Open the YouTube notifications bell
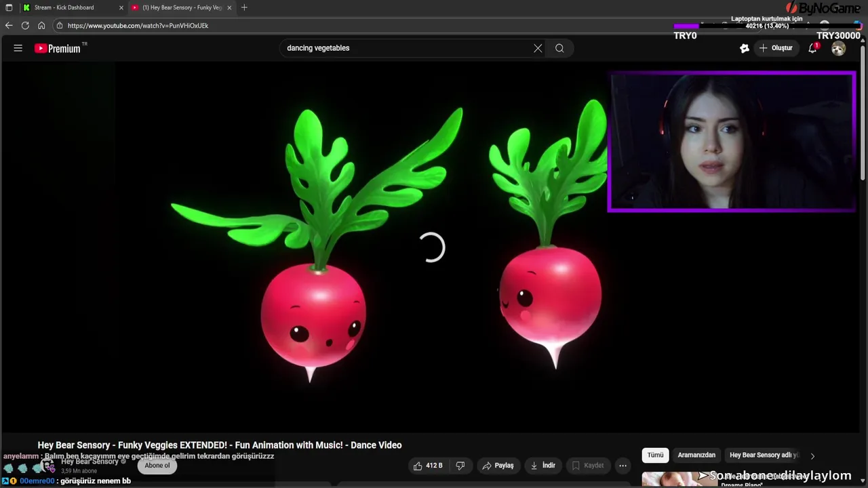Screen dimensions: 868x488 [812, 48]
